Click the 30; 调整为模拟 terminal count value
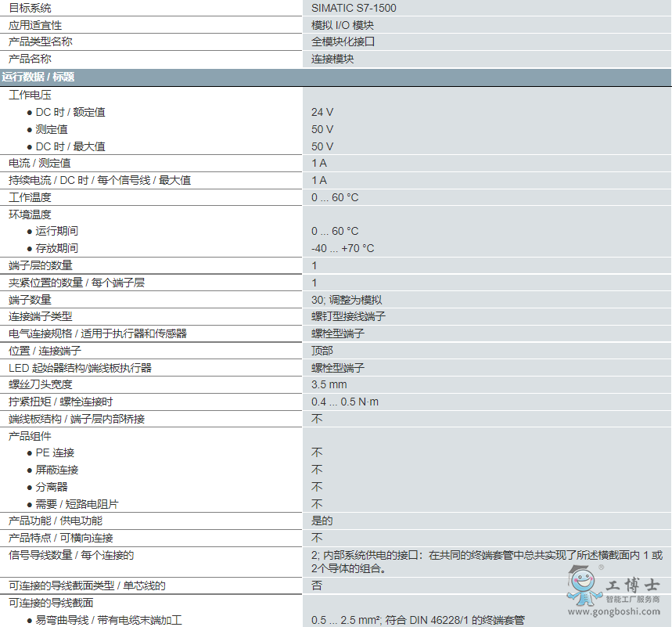 click(347, 300)
